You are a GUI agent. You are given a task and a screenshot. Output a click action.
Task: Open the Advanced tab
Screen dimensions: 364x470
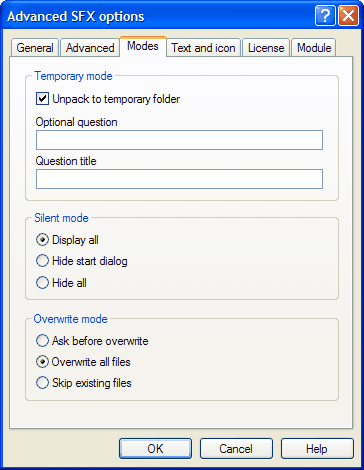(x=90, y=48)
